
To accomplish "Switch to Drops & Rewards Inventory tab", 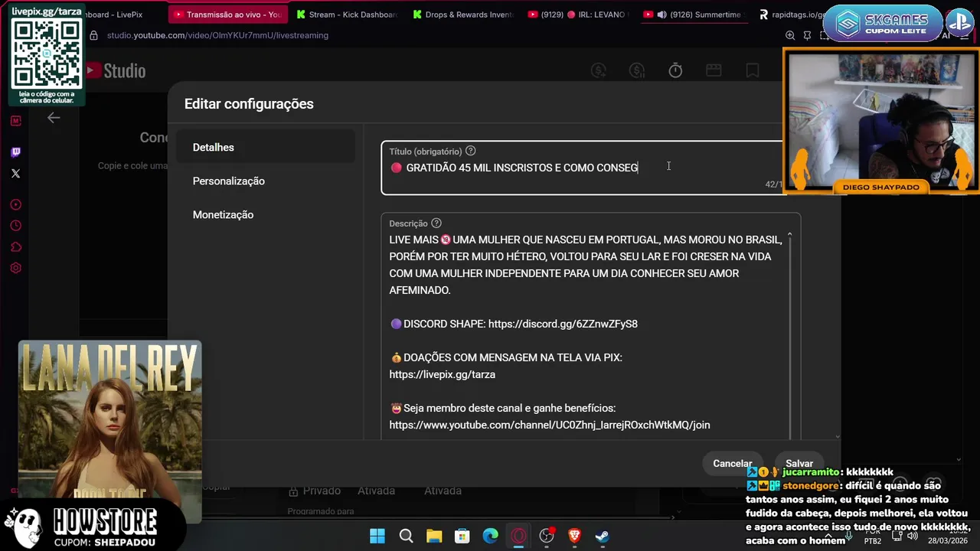I will (x=463, y=15).
